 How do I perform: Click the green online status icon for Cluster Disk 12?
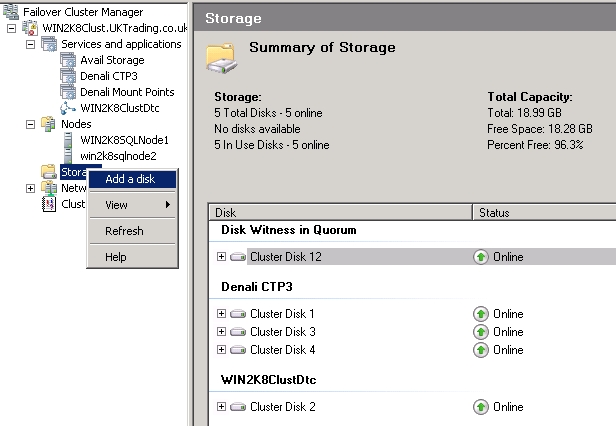tap(481, 257)
